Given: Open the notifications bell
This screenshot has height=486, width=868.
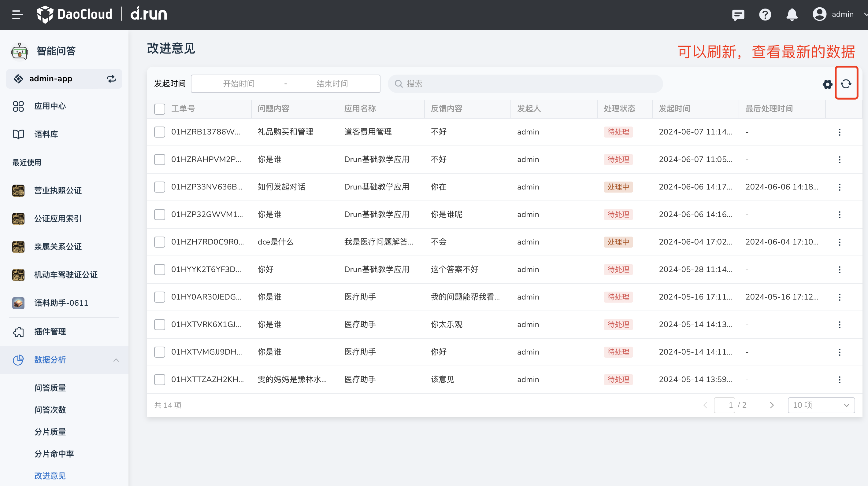Looking at the screenshot, I should (x=792, y=14).
